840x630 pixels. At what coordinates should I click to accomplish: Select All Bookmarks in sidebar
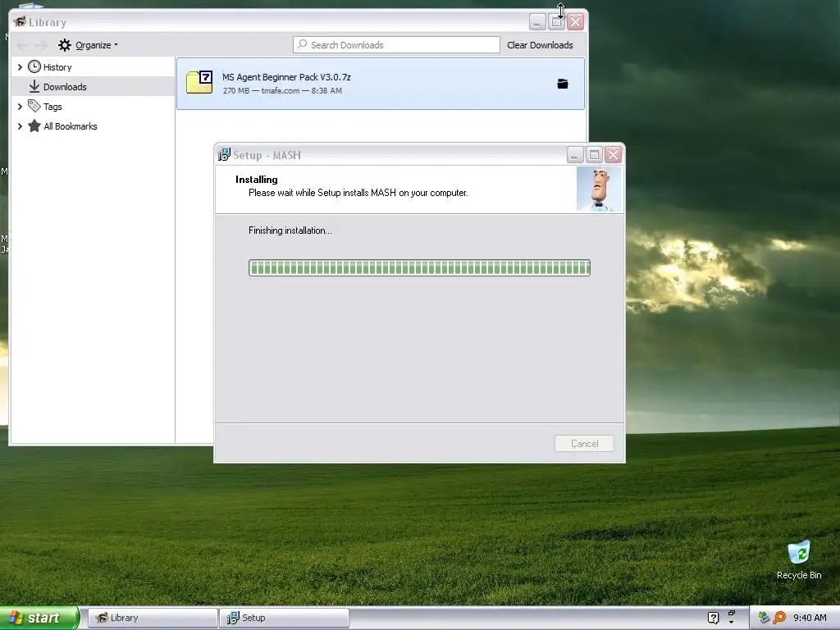[71, 126]
